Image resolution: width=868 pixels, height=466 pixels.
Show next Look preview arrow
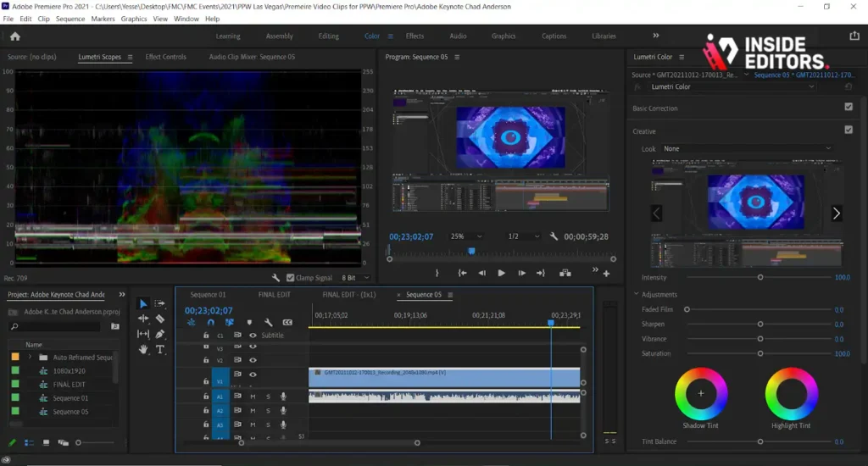pos(837,213)
